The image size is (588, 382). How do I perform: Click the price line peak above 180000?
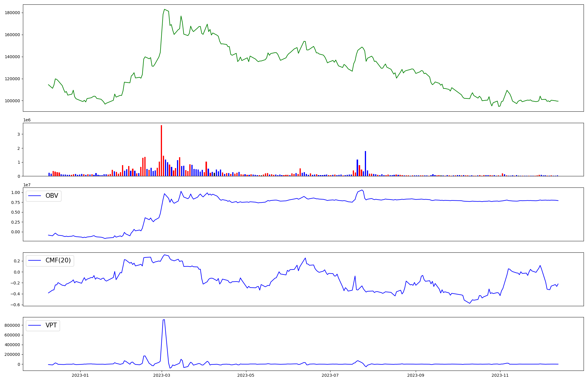(164, 10)
